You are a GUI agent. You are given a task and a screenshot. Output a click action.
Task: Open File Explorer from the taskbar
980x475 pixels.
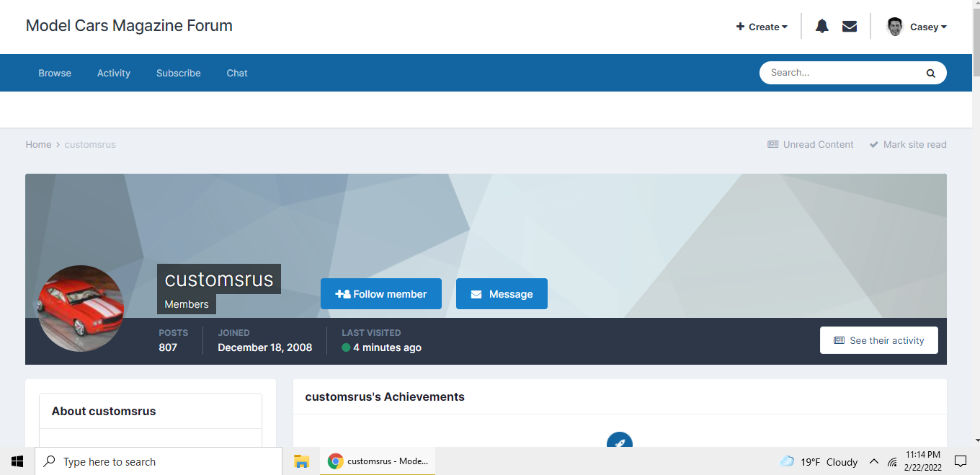pos(301,461)
